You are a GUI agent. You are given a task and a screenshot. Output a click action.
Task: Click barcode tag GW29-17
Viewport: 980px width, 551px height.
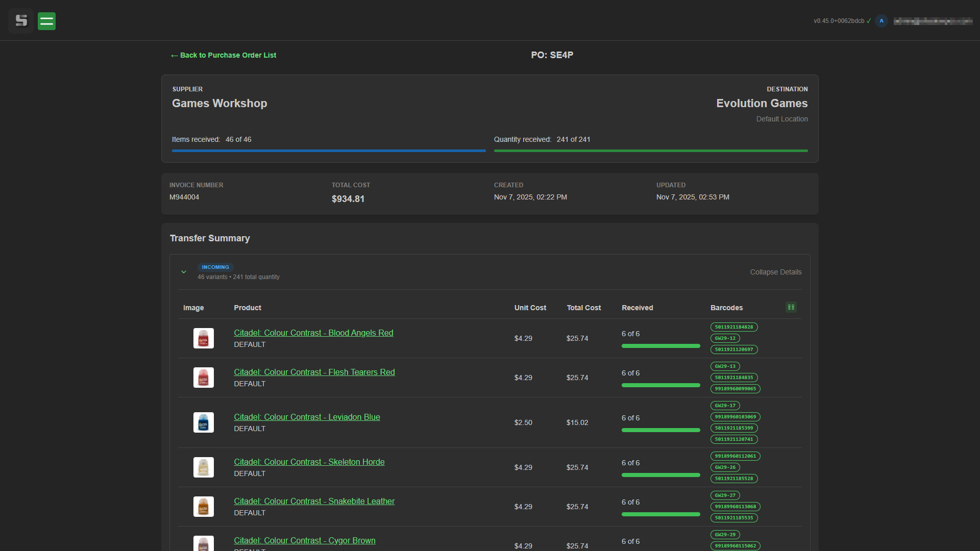725,406
